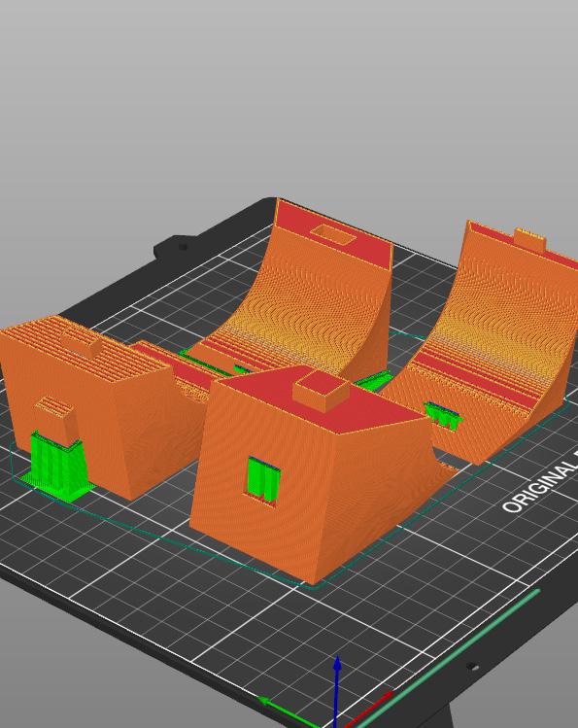
Task: Click the protruding tab atop right ramp
Action: click(529, 240)
